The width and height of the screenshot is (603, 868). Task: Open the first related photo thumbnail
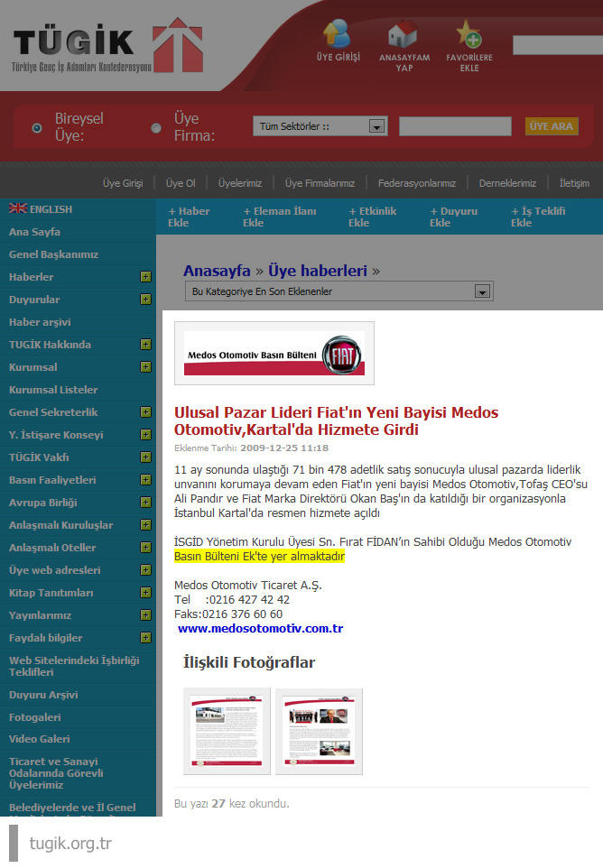coord(227,731)
